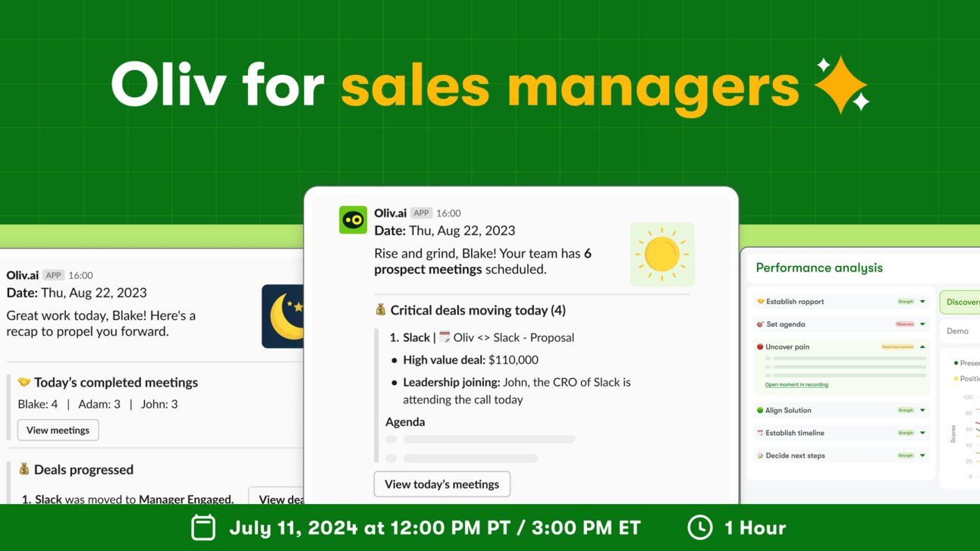The width and height of the screenshot is (980, 551).
Task: Click the money bag icon by Deals progressed
Action: point(24,469)
